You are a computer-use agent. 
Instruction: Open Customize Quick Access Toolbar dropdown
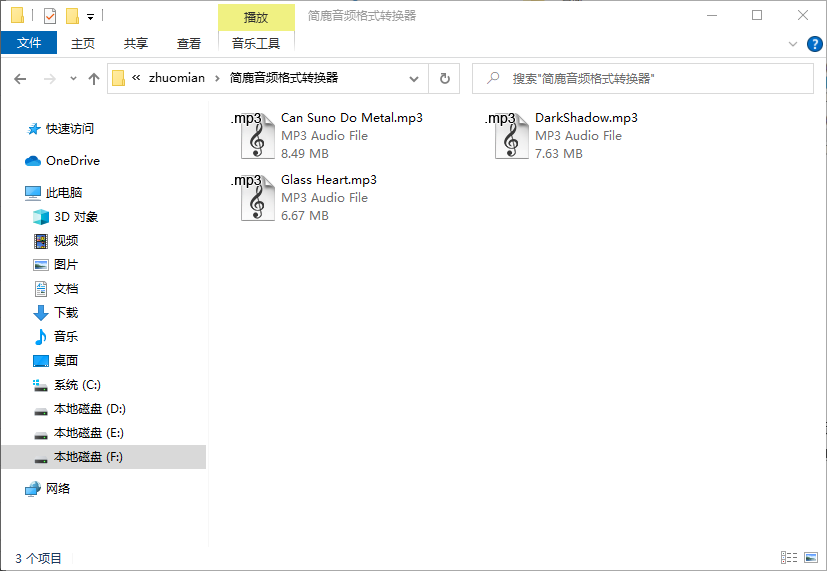[x=91, y=17]
